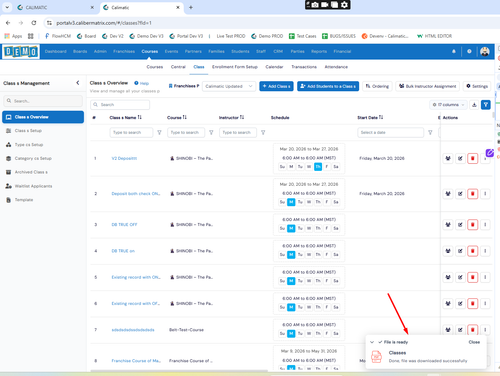Screen dimensions: 500x376
Task: Click the Add Class button
Action: [x=276, y=86]
